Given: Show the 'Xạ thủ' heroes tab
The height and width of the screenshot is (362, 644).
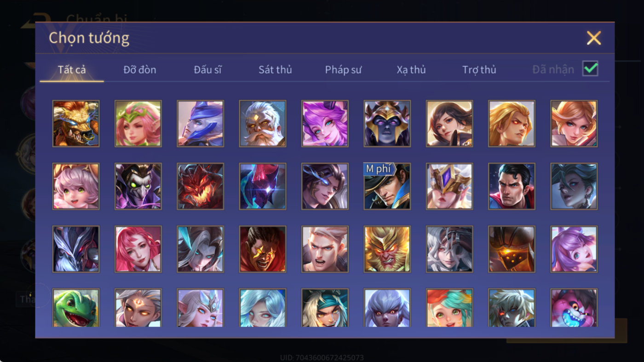Looking at the screenshot, I should pyautogui.click(x=411, y=69).
